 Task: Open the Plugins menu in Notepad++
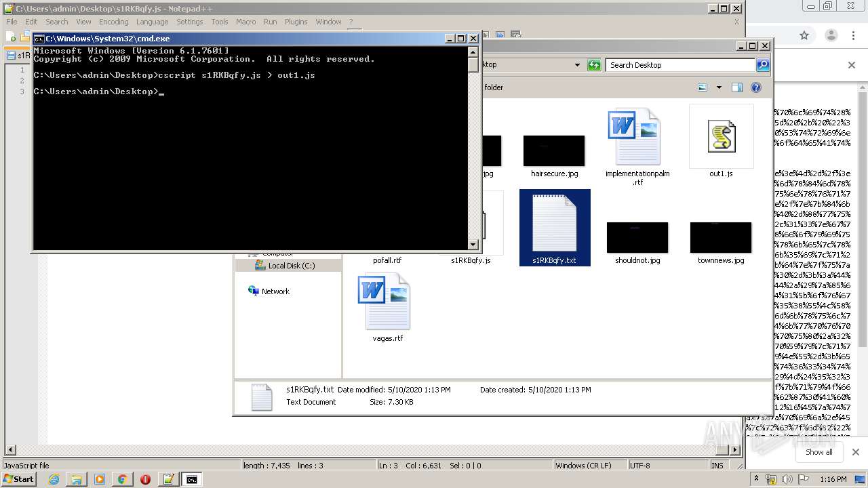(296, 22)
